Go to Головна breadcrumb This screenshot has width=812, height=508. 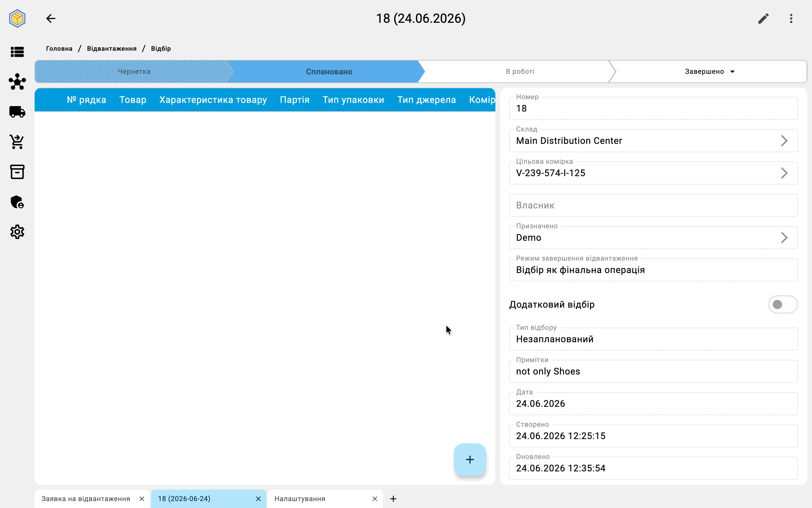(x=59, y=48)
